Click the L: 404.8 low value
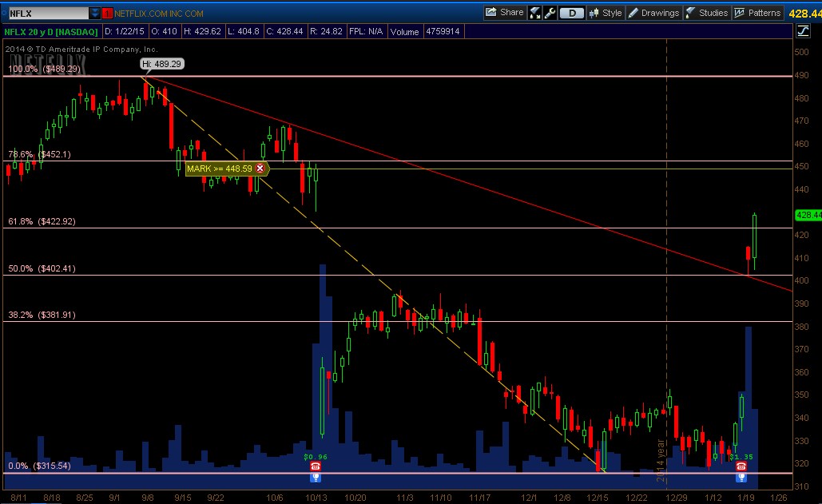The image size is (822, 504). coord(243,31)
